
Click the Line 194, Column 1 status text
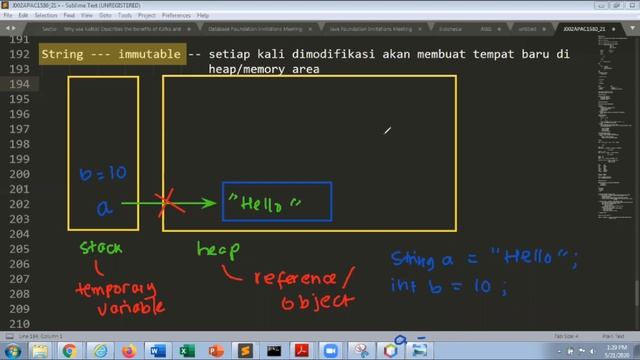[40, 336]
